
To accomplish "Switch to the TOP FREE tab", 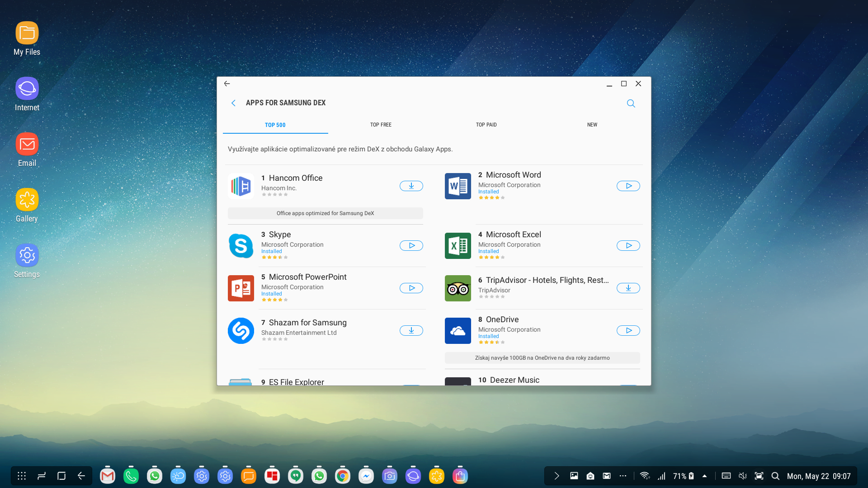I will point(381,125).
